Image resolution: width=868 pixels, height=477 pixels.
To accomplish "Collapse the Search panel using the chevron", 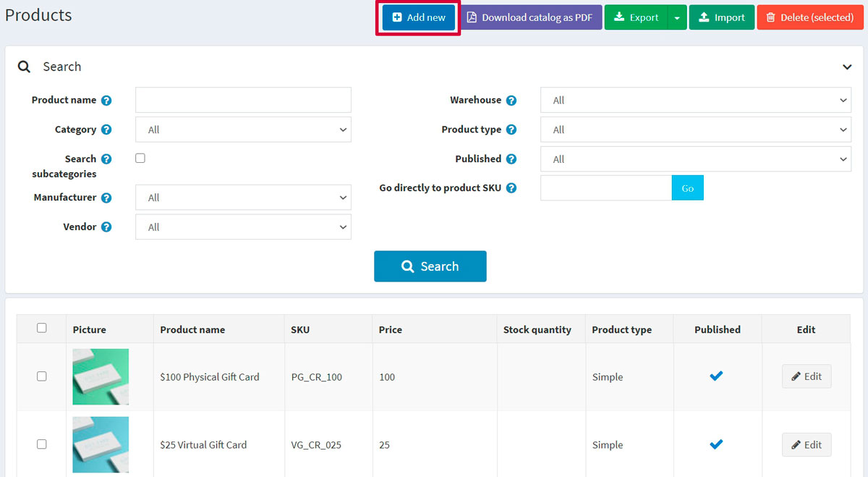I will [x=847, y=67].
